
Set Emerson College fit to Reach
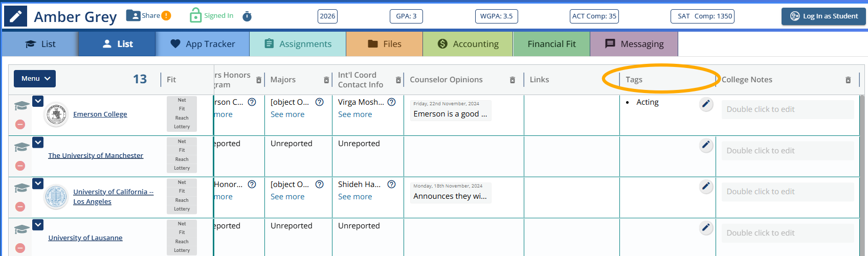tap(182, 118)
